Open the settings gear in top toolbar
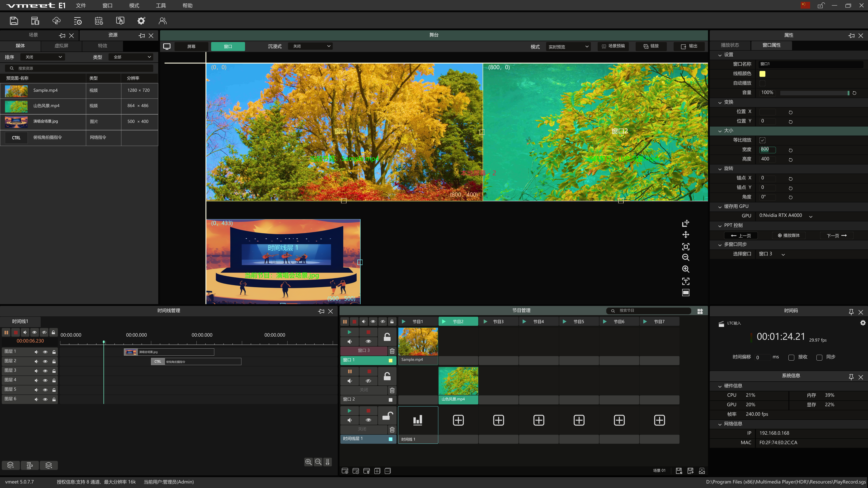This screenshot has height=488, width=868. pos(141,21)
